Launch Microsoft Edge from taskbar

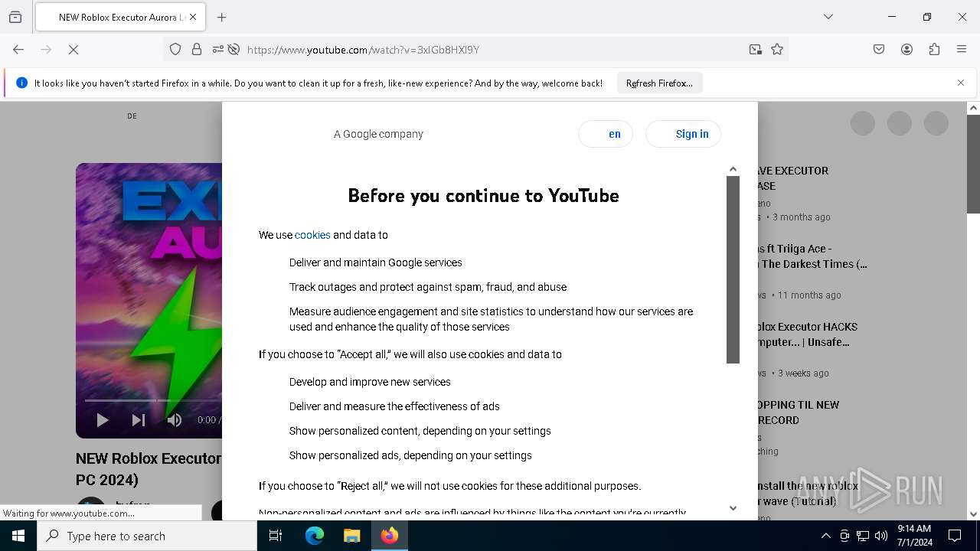pyautogui.click(x=315, y=536)
